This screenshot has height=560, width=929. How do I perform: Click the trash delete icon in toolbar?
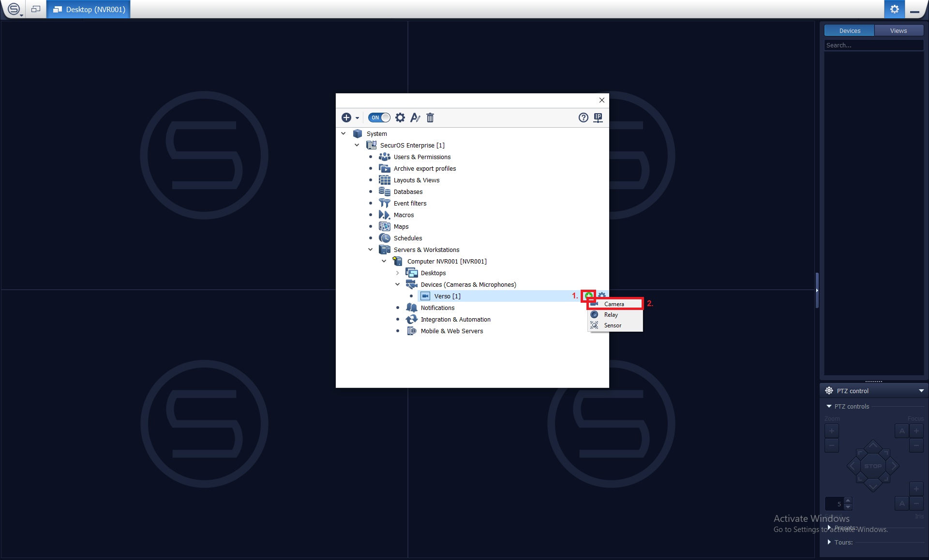pyautogui.click(x=430, y=118)
